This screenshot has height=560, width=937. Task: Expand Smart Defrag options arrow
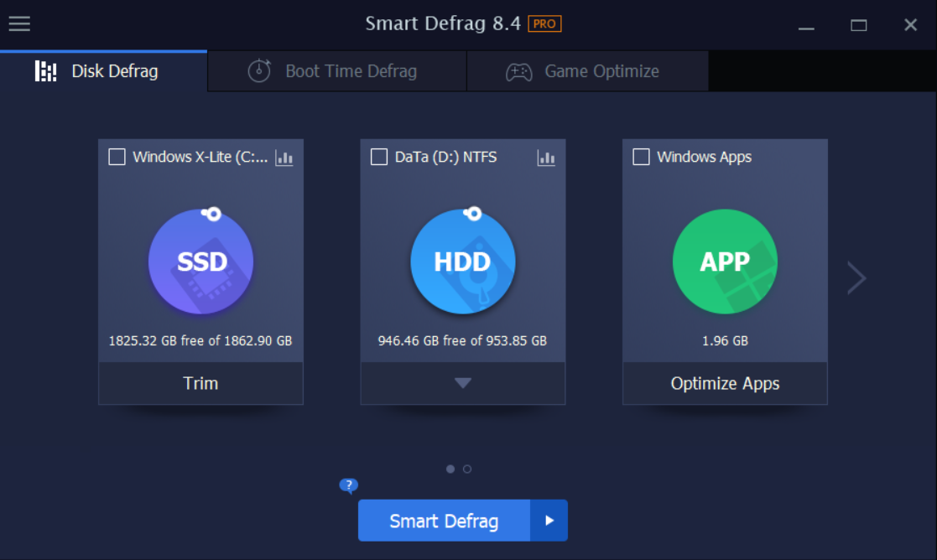point(549,521)
